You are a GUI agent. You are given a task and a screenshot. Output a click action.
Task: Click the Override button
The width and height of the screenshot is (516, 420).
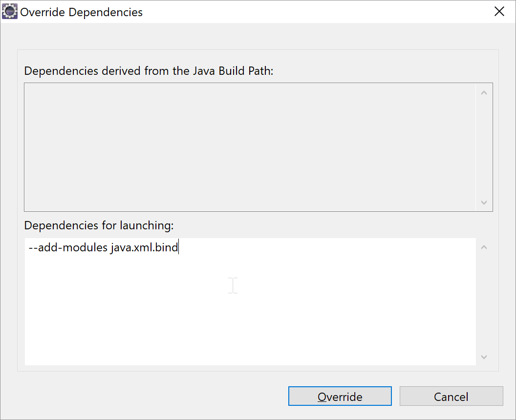click(x=340, y=396)
